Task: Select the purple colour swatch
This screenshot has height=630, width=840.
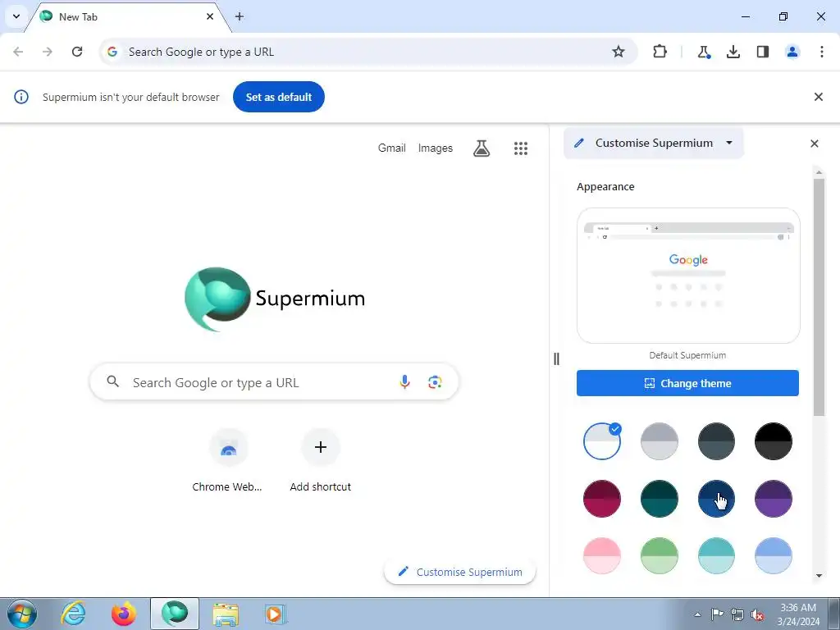Action: point(774,499)
